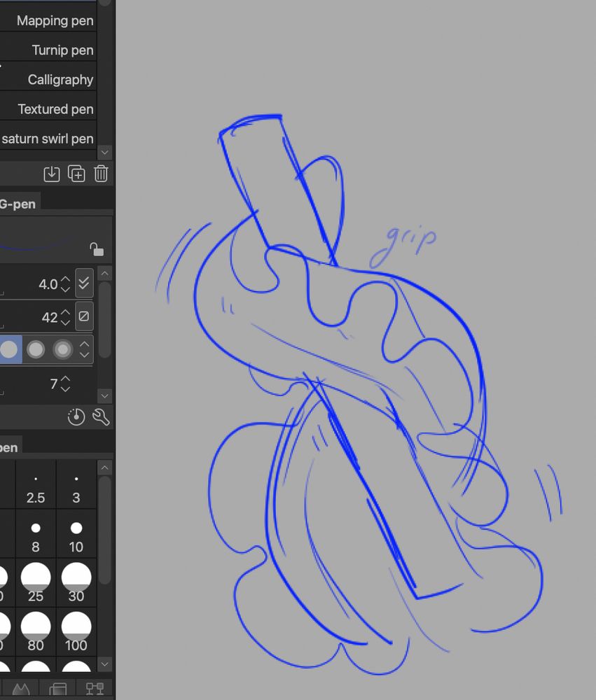Toggle the sub tool lock icon
The image size is (596, 700).
pos(97,250)
